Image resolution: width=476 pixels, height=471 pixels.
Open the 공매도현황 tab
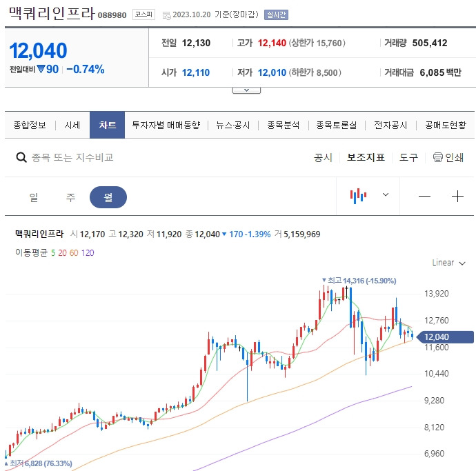446,125
